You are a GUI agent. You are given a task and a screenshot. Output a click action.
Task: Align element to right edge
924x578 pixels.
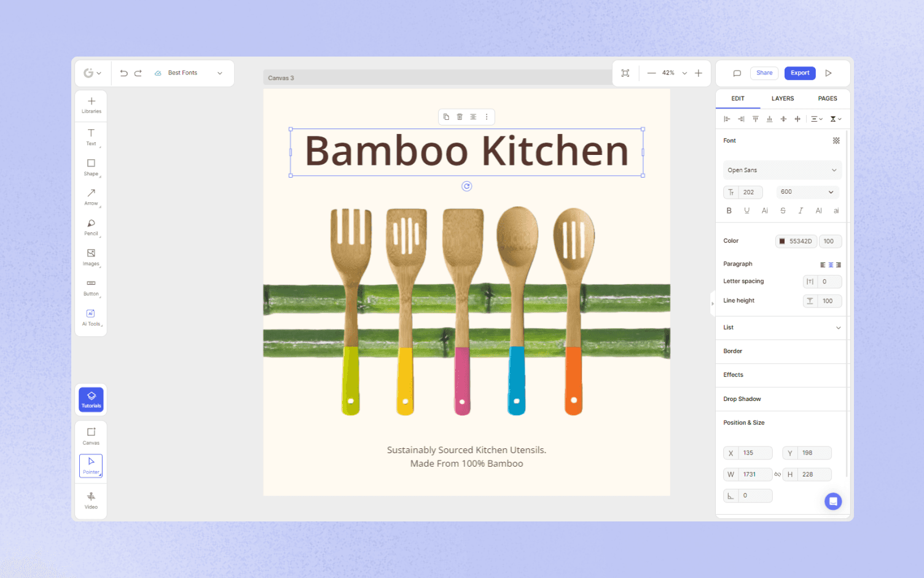741,119
